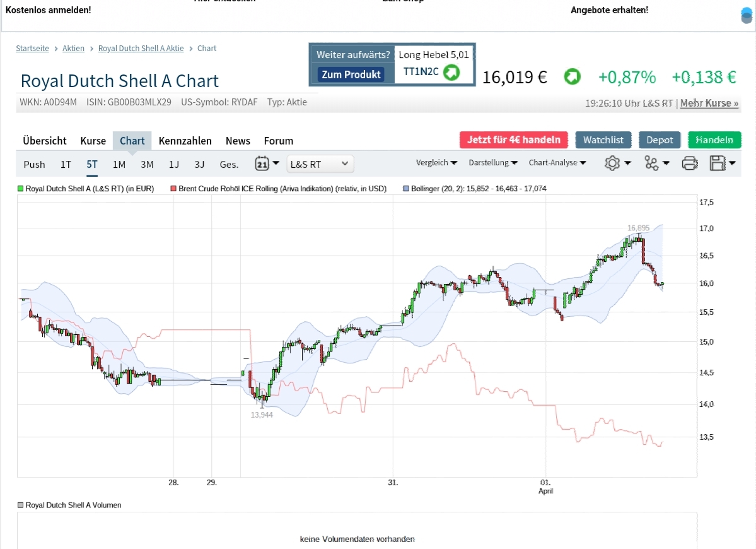Select the 1M time range
Viewport: 756px width, 549px height.
[119, 165]
